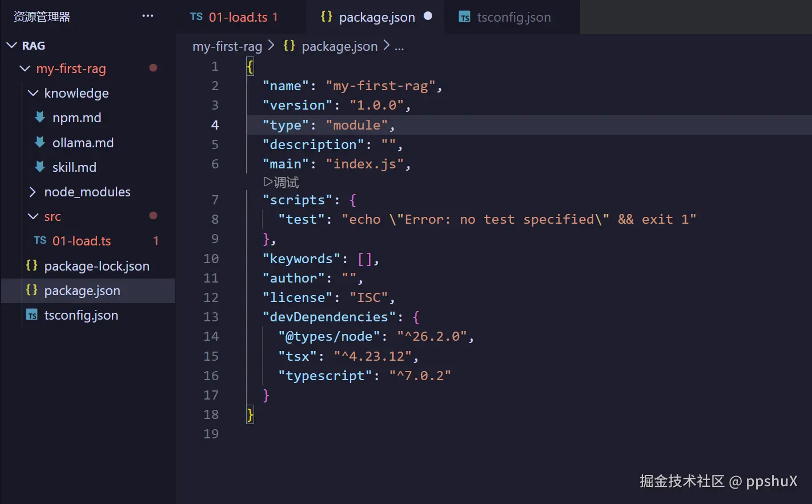812x504 pixels.
Task: Click the braces icon on package.json tab
Action: click(x=327, y=17)
